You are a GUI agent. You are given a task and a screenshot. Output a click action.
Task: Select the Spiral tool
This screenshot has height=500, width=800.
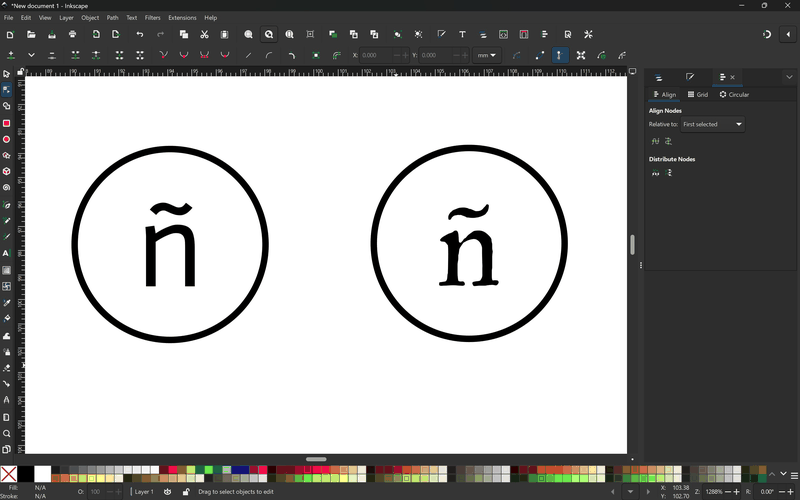[x=6, y=188]
